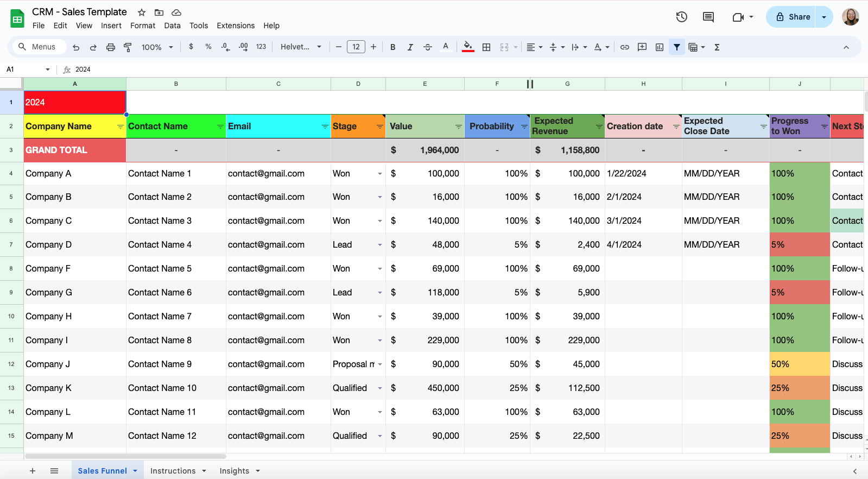The image size is (868, 479).
Task: Open the fill color picker
Action: pyautogui.click(x=467, y=47)
